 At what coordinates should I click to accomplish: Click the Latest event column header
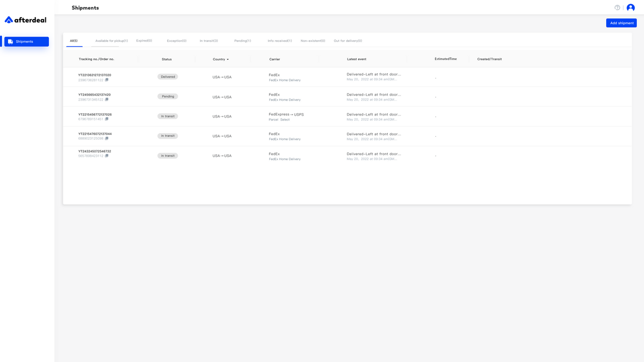357,59
